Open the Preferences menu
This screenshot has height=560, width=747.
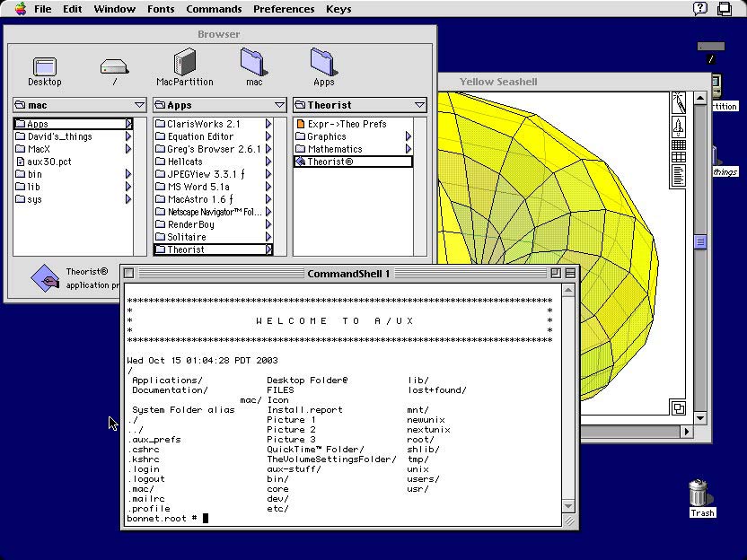pos(284,9)
